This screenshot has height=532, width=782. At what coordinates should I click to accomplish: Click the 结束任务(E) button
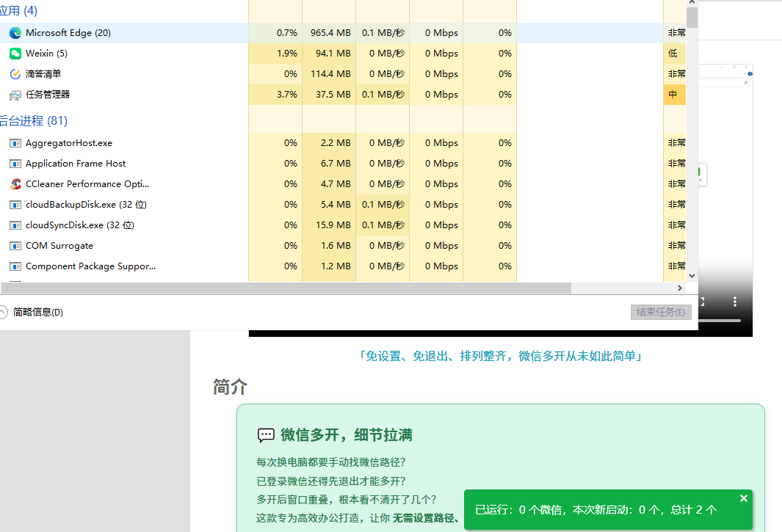pyautogui.click(x=661, y=312)
